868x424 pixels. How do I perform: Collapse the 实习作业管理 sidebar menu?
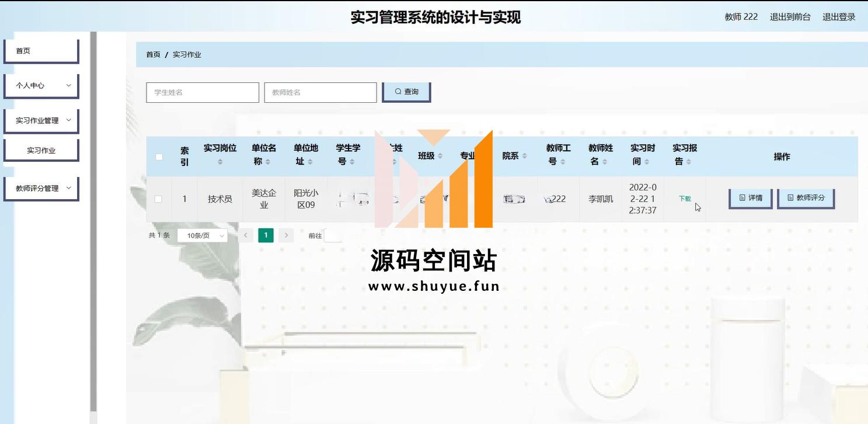tap(41, 121)
